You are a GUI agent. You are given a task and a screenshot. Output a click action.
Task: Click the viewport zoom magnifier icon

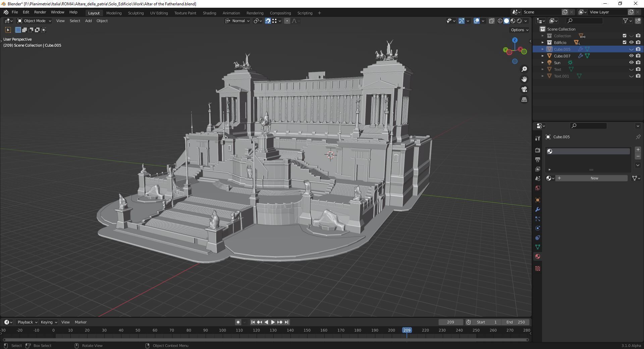coord(524,69)
